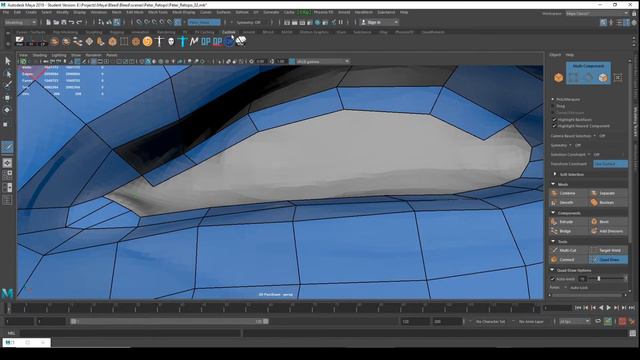Click the go to start playback button
Screen dimensions: 640x360
[x=578, y=308]
